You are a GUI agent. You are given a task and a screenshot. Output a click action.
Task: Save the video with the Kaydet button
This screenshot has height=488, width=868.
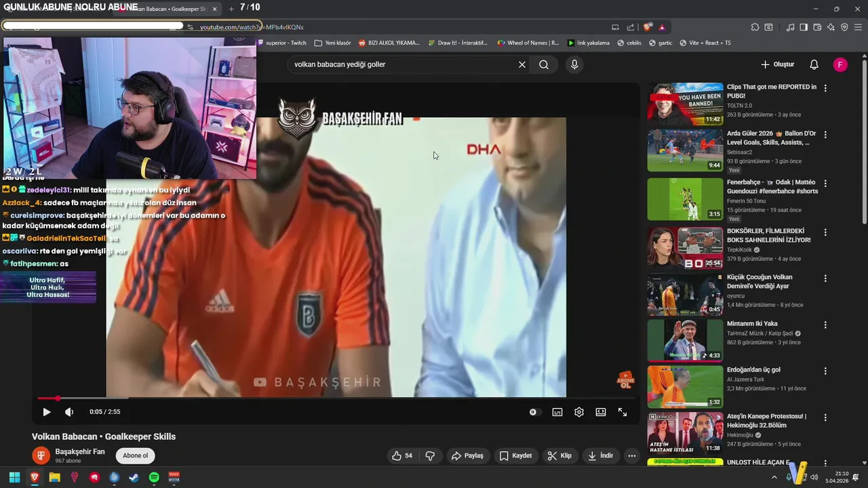point(515,455)
